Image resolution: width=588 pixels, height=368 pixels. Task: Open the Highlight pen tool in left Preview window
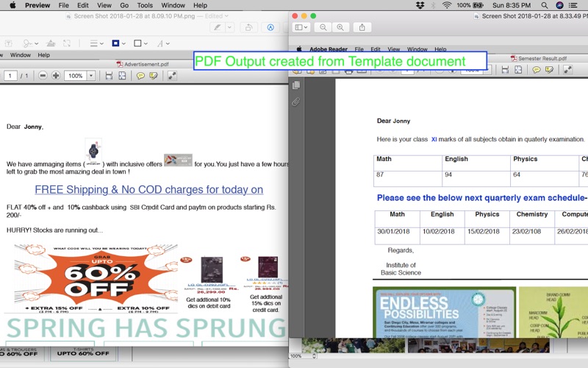pos(218,27)
